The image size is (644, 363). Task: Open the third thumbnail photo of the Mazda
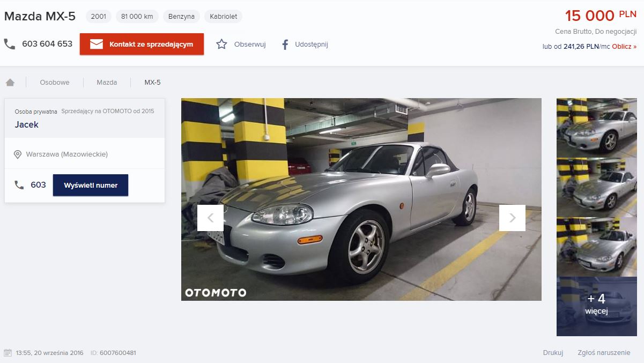pos(596,247)
